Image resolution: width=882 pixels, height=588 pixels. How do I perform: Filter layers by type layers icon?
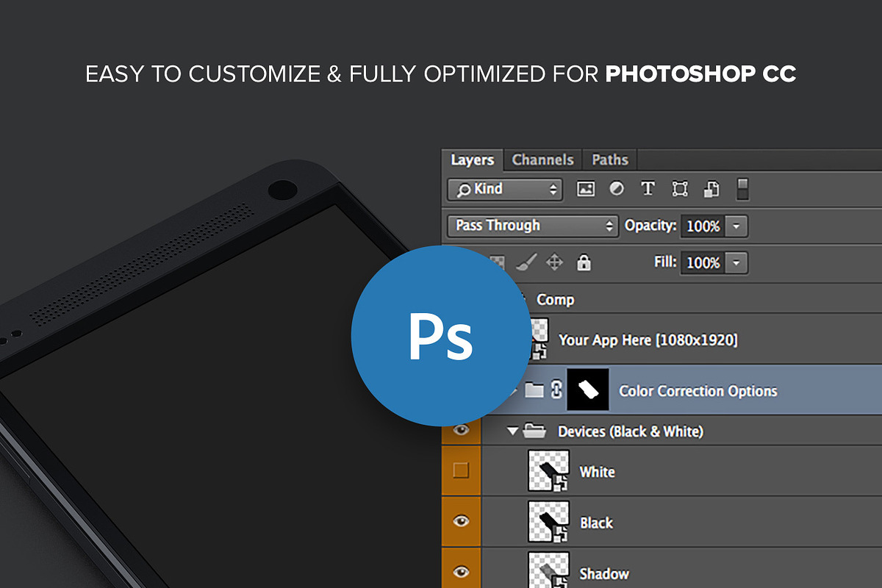pyautogui.click(x=648, y=189)
